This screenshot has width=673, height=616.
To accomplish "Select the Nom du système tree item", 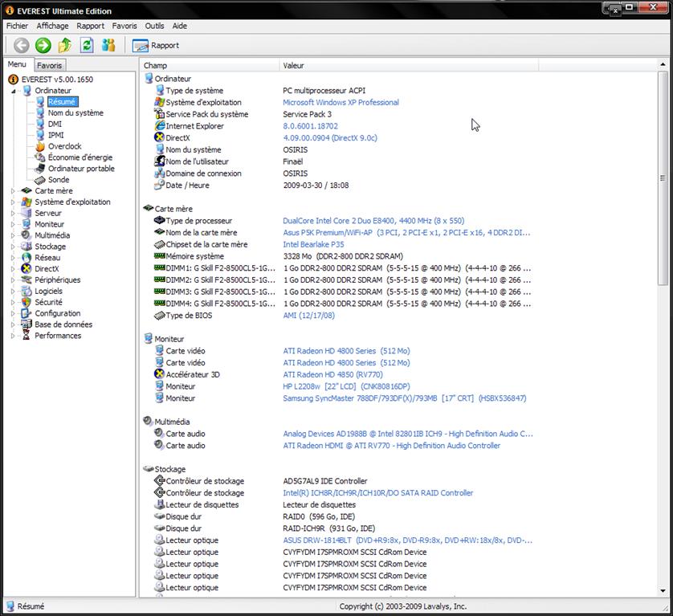I will tap(75, 113).
